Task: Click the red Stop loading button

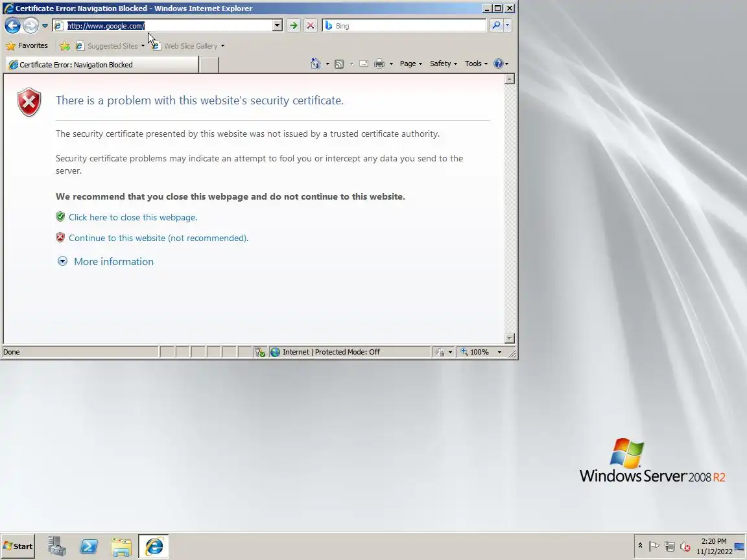Action: click(311, 26)
